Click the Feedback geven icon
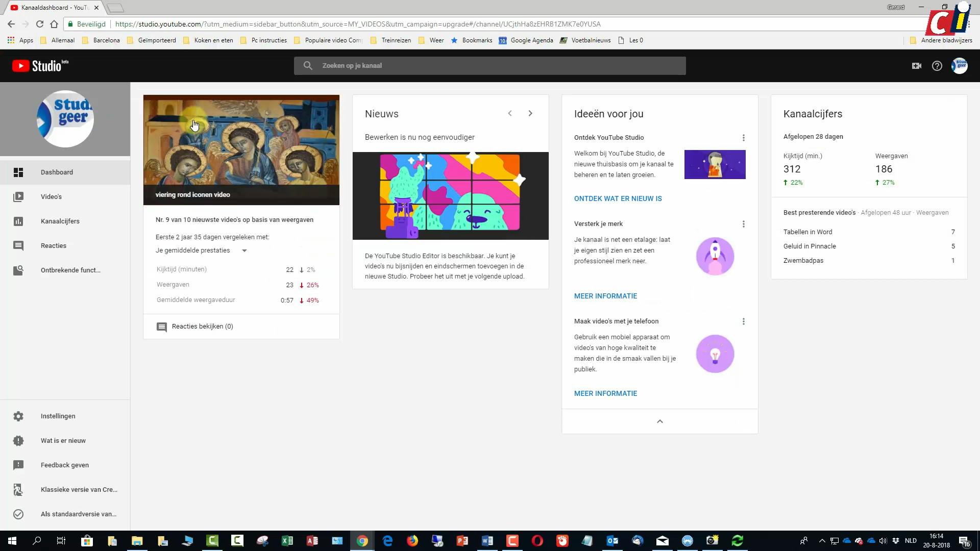Image resolution: width=980 pixels, height=551 pixels. pos(18,465)
